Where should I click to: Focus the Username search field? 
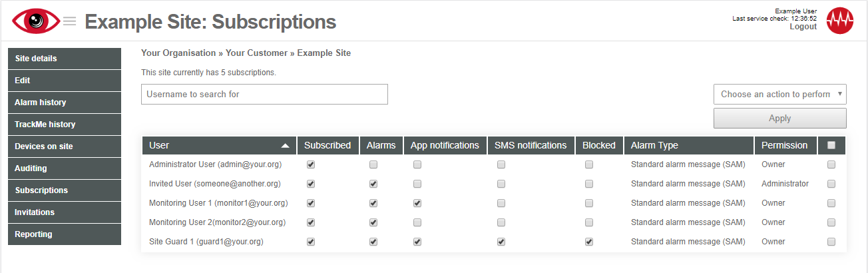pyautogui.click(x=264, y=94)
